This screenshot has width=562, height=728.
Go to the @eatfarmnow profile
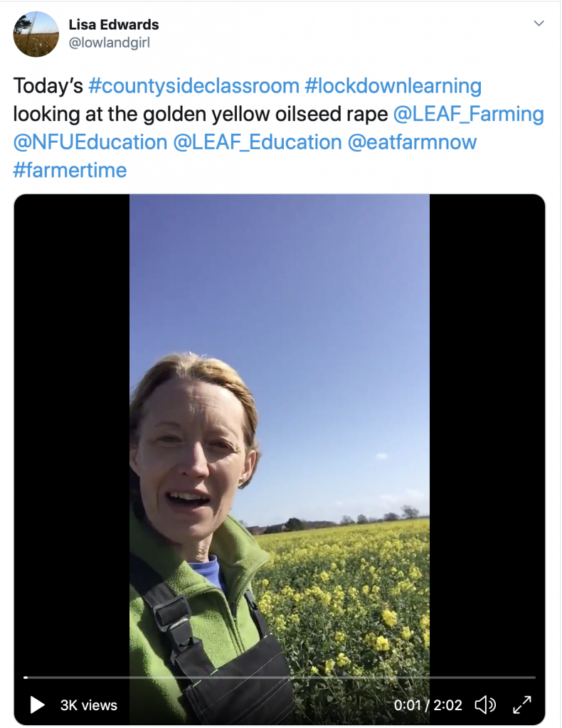pos(412,142)
